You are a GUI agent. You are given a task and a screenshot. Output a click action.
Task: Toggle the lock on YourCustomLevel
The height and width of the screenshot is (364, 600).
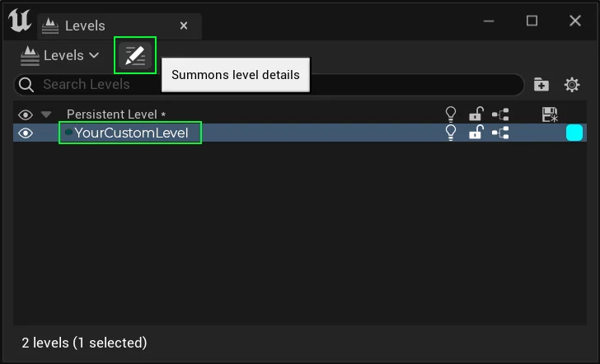coord(476,133)
